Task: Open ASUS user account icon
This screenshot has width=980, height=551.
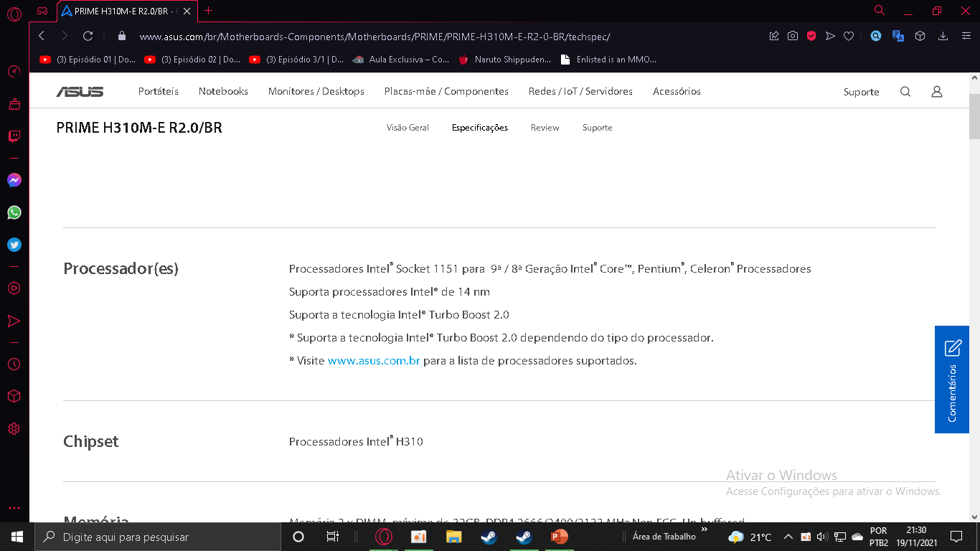Action: 936,92
